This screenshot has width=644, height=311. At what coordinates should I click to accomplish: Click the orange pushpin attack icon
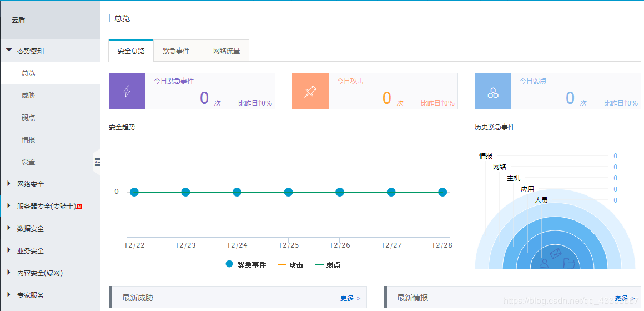tap(310, 91)
